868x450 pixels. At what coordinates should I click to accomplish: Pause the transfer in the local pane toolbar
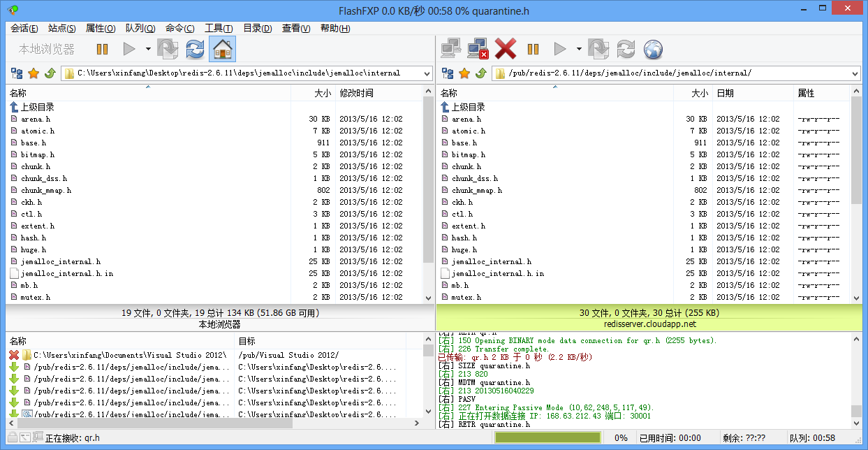(102, 49)
